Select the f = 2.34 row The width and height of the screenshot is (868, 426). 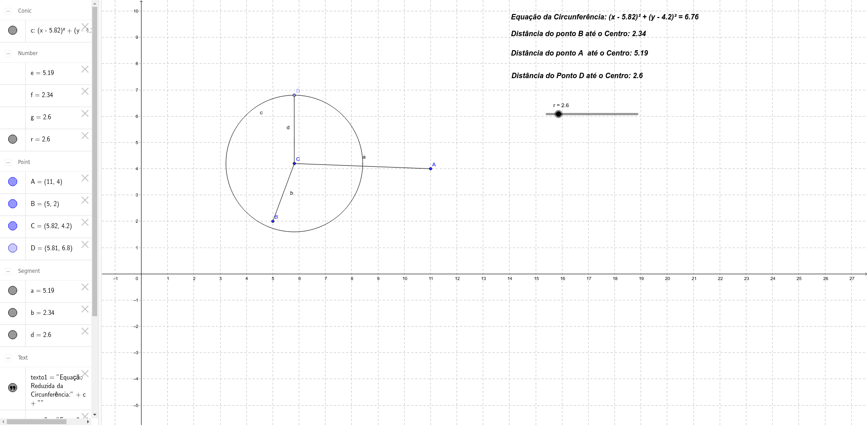click(x=46, y=95)
